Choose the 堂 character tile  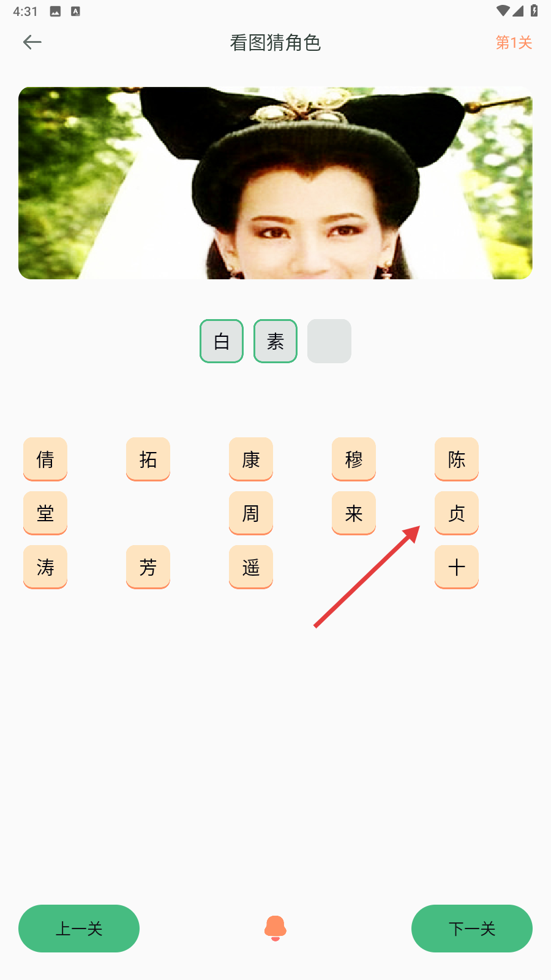[45, 513]
